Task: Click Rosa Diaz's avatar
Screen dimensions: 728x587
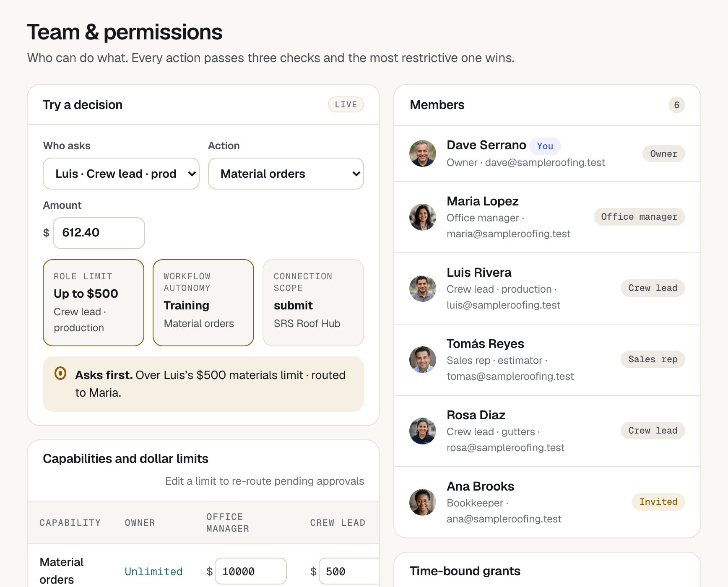Action: point(423,431)
